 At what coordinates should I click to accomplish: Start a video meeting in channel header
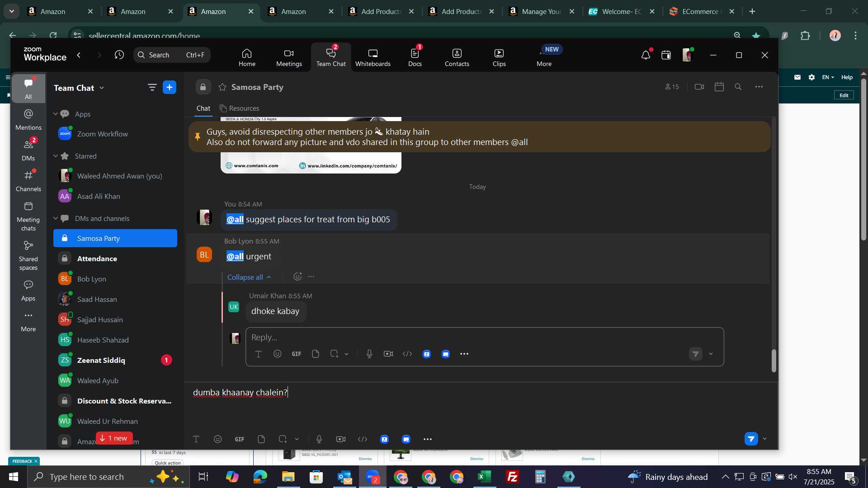[699, 87]
